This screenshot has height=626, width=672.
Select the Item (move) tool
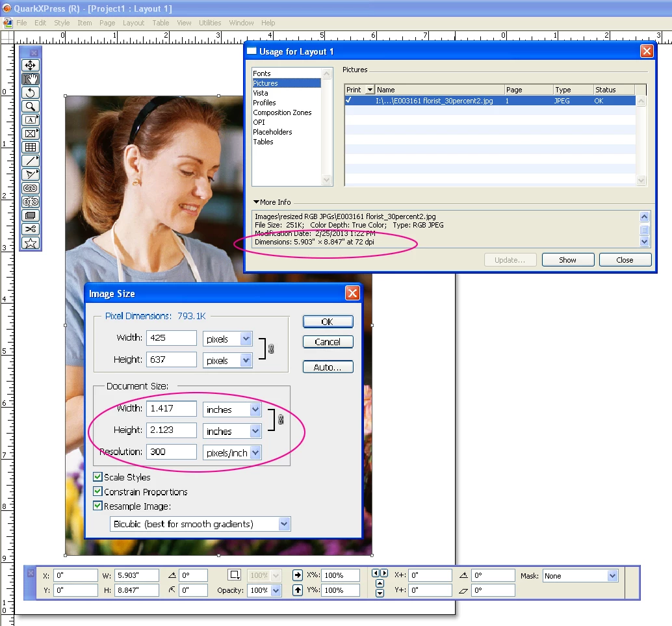31,65
